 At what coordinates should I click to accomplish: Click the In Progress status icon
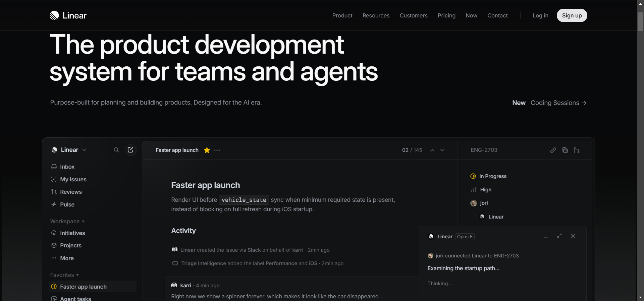coord(473,176)
